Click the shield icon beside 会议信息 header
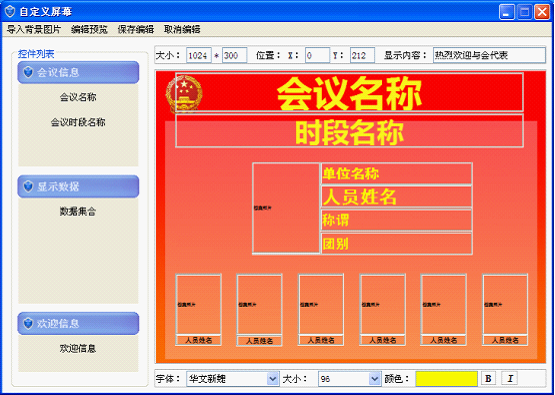Screen dimensions: 555x395 (28, 72)
